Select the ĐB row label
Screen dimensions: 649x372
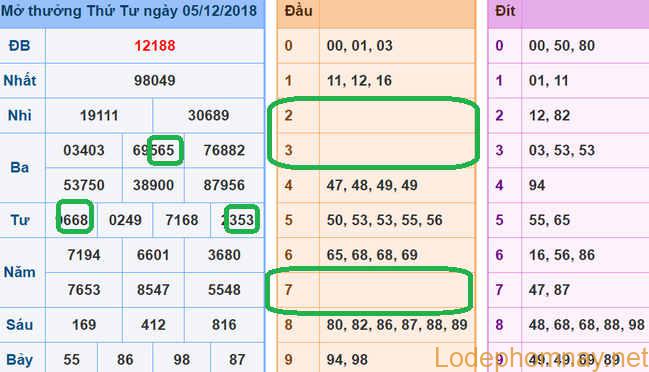[x=19, y=46]
